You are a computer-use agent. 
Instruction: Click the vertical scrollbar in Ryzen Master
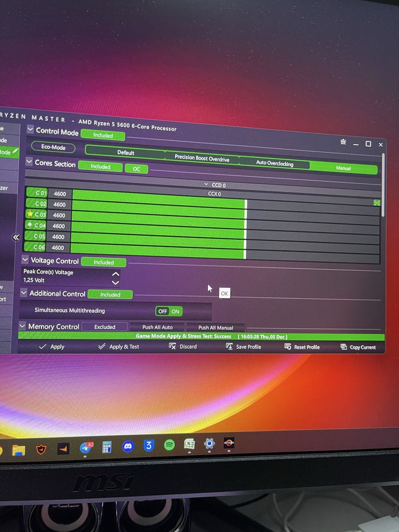(383, 185)
